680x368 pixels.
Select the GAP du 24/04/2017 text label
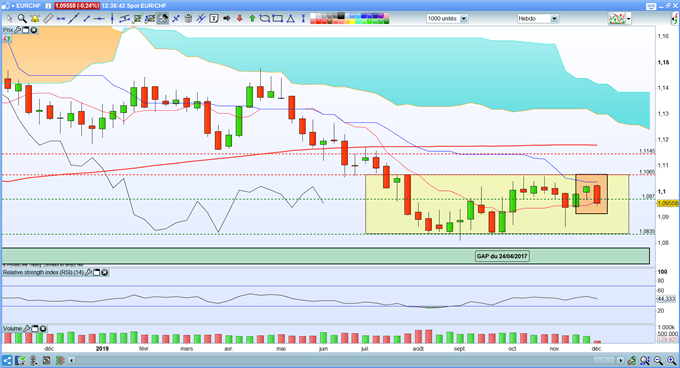502,256
